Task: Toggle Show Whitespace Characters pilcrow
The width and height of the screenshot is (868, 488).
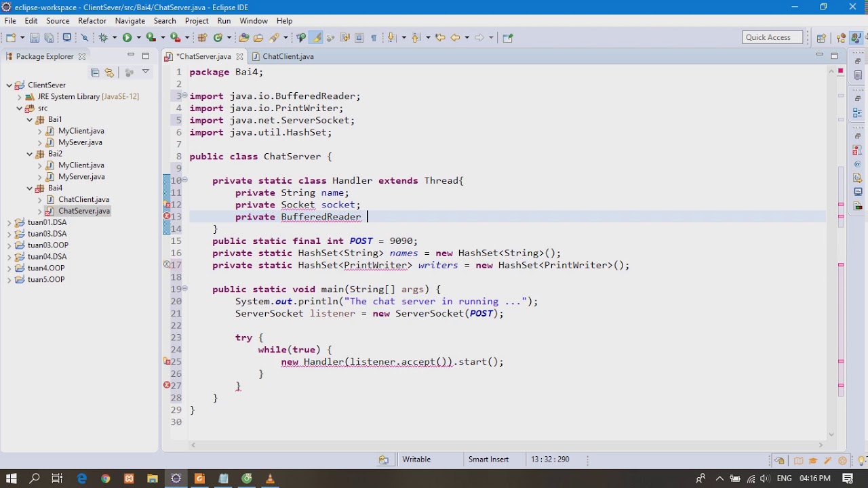Action: 374,38
